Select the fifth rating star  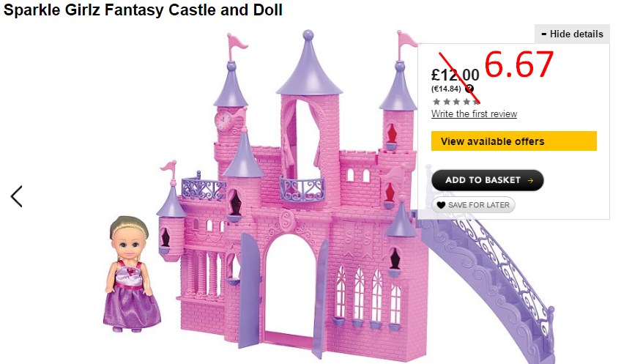476,102
